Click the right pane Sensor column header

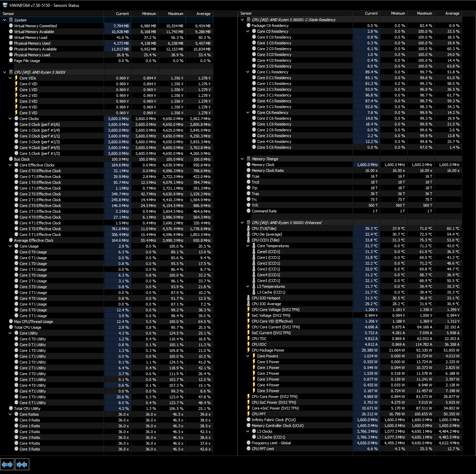(295, 13)
